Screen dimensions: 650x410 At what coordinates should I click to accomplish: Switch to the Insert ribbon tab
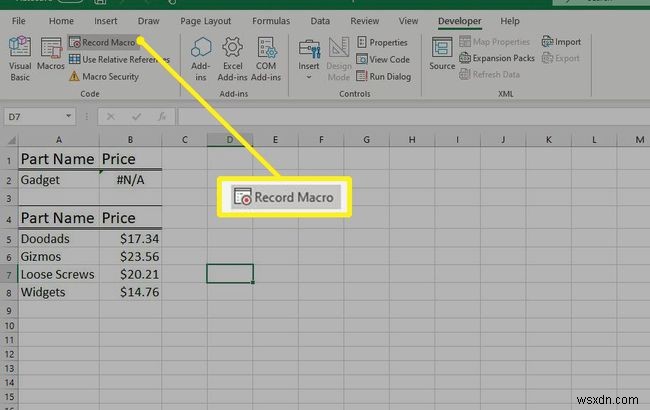(x=105, y=21)
